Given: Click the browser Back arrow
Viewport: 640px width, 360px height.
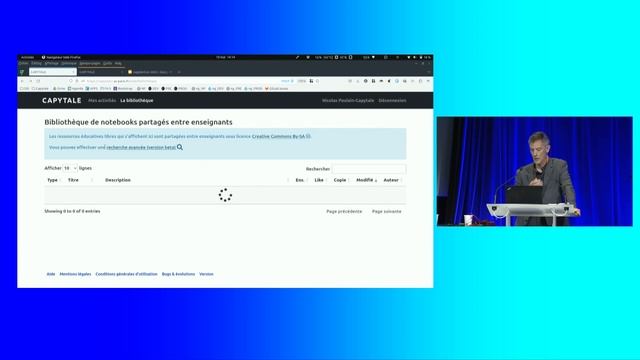Looking at the screenshot, I should (22, 81).
